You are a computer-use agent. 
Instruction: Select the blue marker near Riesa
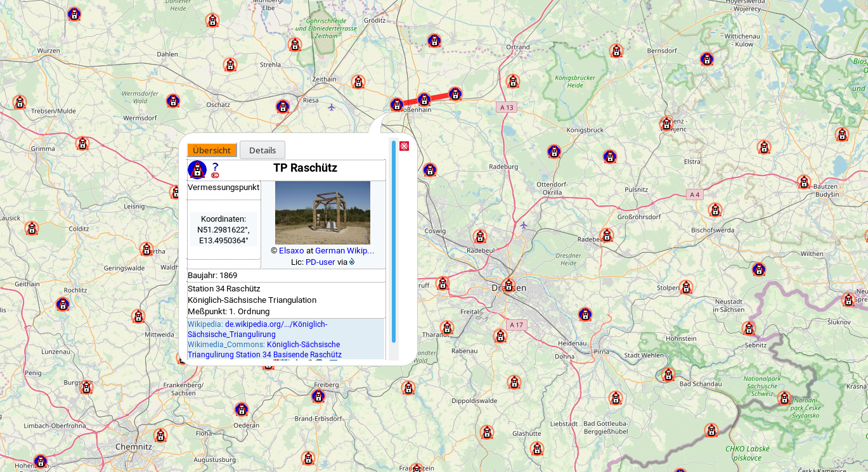(283, 106)
